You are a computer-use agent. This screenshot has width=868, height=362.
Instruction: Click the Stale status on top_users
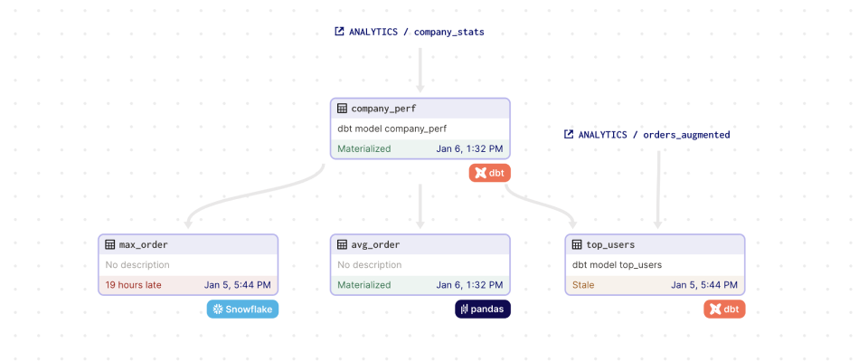(583, 284)
